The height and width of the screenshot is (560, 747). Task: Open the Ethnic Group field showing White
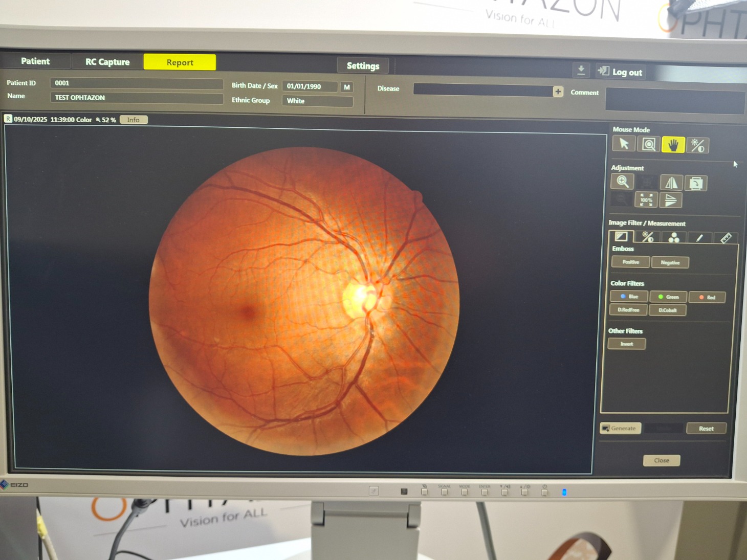tap(317, 101)
